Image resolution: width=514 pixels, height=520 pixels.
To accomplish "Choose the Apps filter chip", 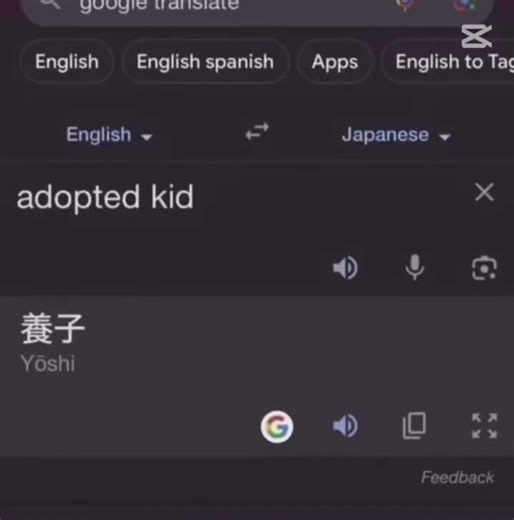I will coord(335,62).
